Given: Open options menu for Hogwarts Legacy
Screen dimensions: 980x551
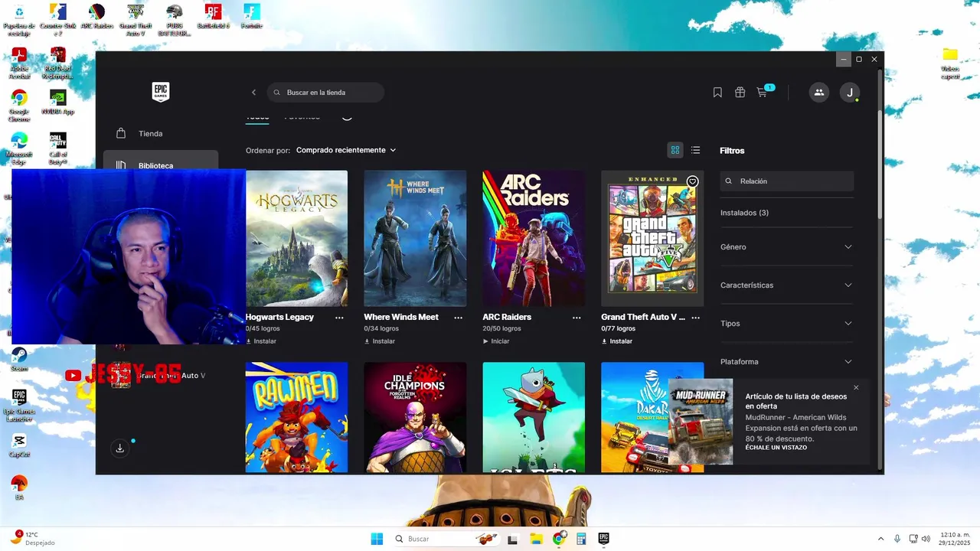Looking at the screenshot, I should pyautogui.click(x=339, y=318).
